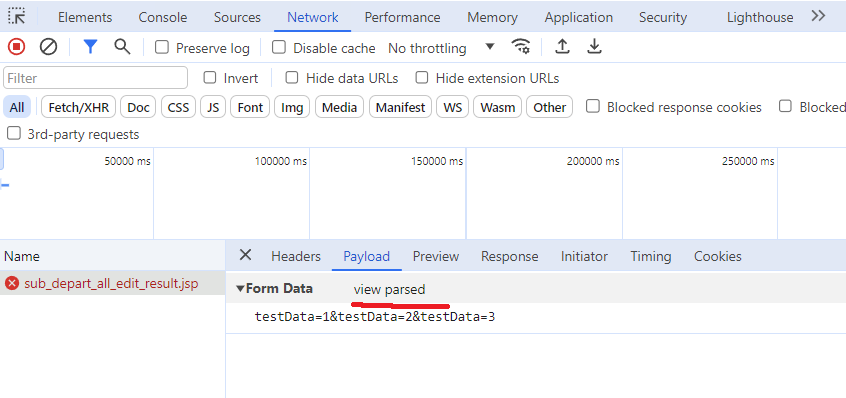This screenshot has height=398, width=846.
Task: Filter requests by Fetch/XHR
Action: (x=79, y=107)
